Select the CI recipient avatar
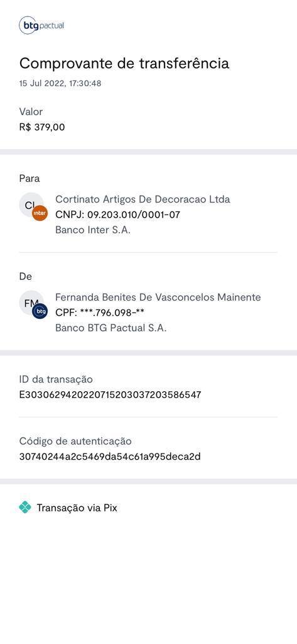Viewport: 297px width, 644px height. (x=31, y=204)
